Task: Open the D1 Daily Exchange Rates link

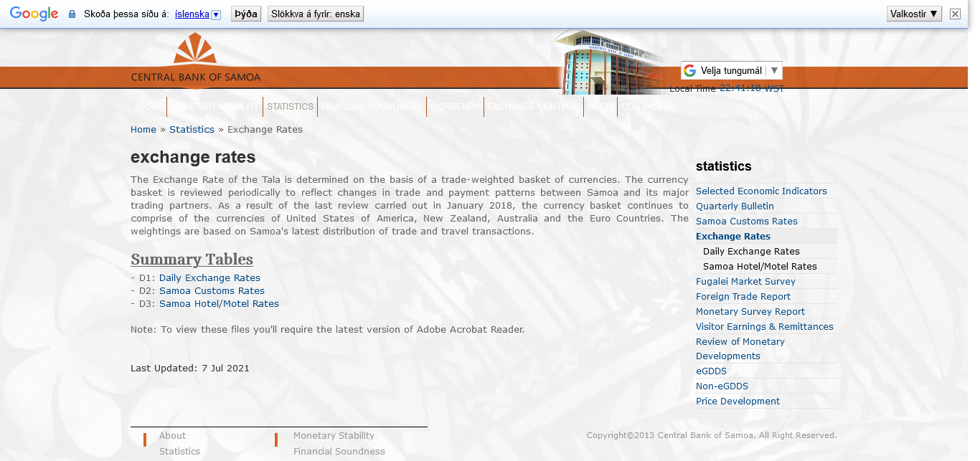Action: 209,278
